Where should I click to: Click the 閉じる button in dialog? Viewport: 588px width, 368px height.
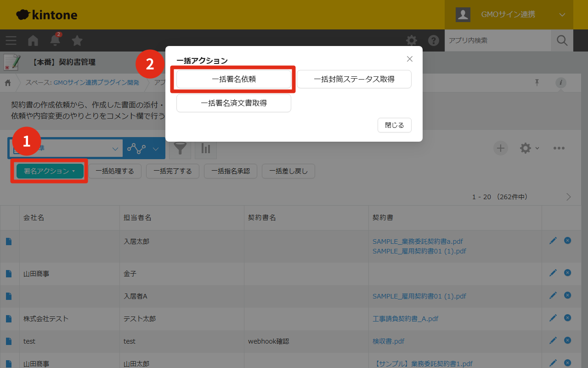coord(395,125)
